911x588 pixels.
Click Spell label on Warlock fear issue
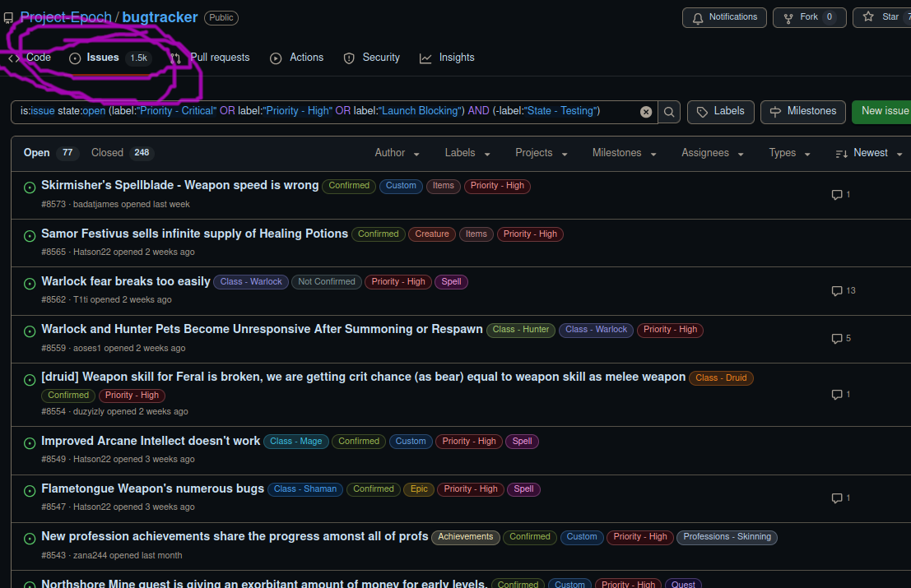click(451, 281)
